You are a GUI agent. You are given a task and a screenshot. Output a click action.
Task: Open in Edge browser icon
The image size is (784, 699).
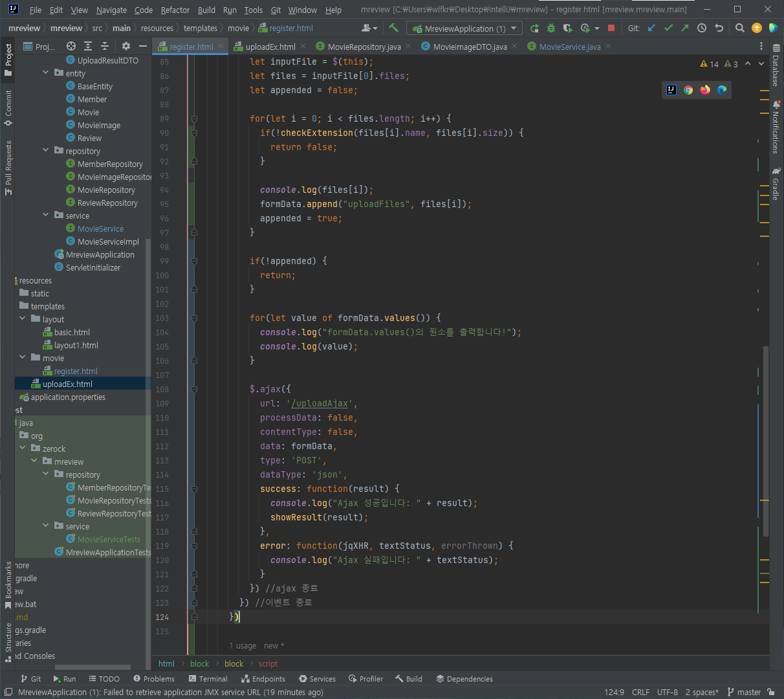pos(722,90)
